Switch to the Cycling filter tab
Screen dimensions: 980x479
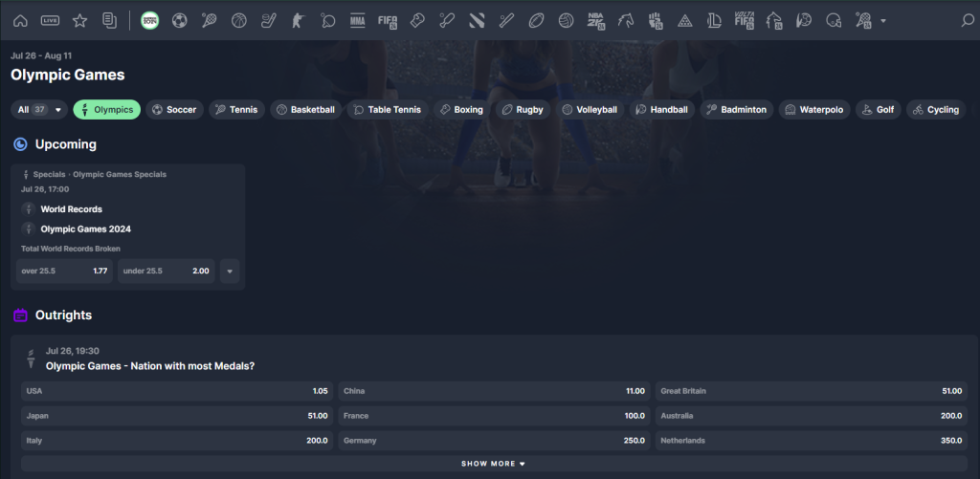936,109
